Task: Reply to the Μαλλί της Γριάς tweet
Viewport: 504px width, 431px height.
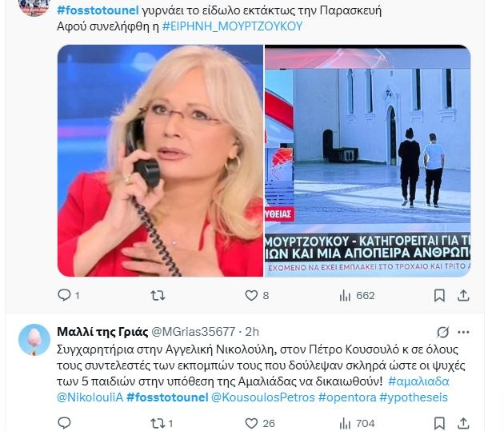Action: click(64, 423)
